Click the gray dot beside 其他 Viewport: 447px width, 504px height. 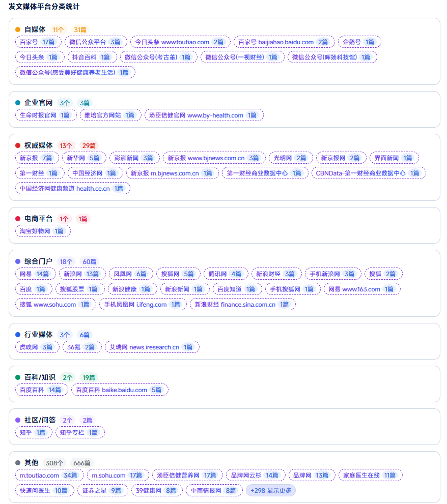[18, 463]
